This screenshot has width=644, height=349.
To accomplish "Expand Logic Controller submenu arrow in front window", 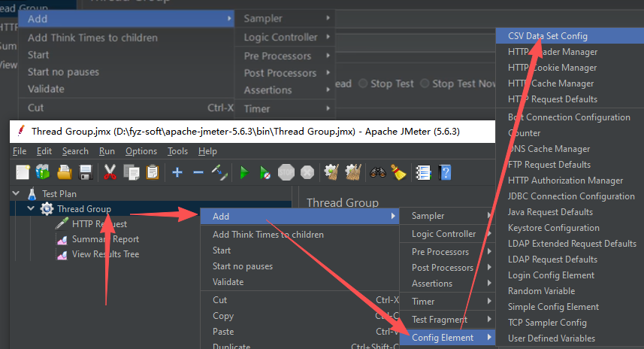I will pos(488,233).
